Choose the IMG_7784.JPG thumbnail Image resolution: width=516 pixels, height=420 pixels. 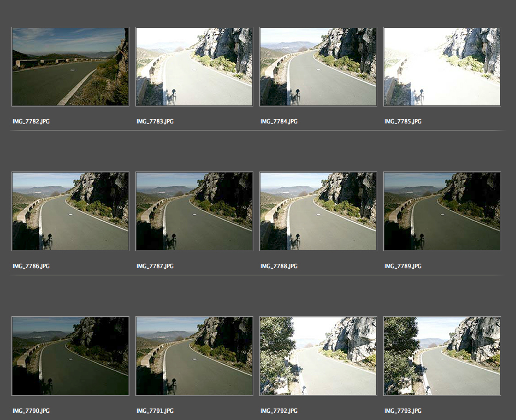click(x=318, y=67)
